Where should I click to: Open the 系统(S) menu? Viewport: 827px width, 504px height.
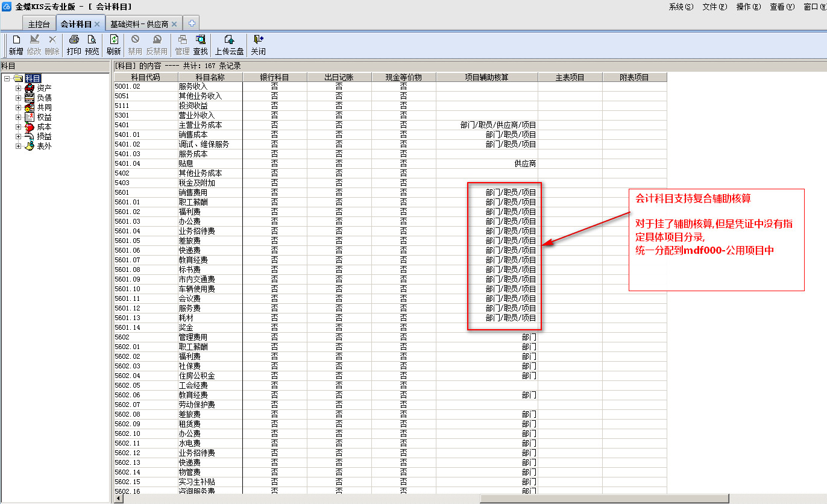(x=681, y=7)
